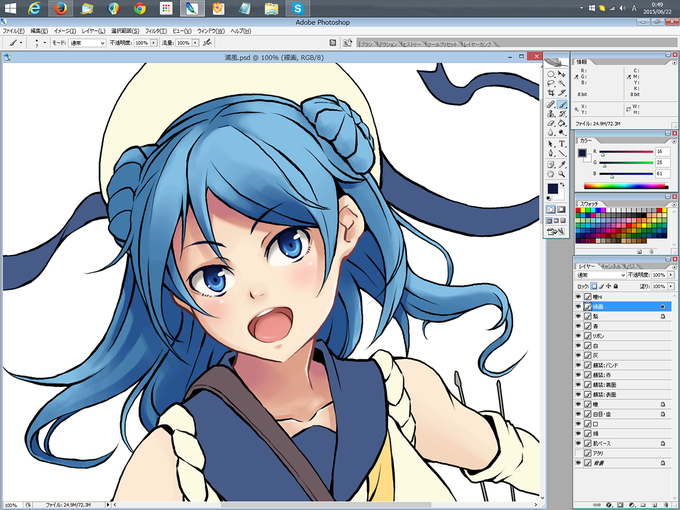Viewport: 680px width, 510px height.
Task: Select the Type tool
Action: point(562,144)
